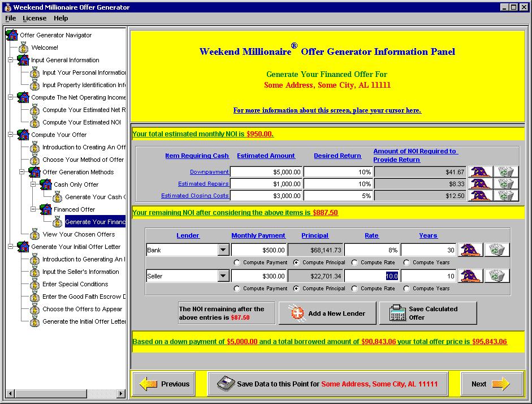Viewport: 532px width, 404px height.
Task: Click the Offer Generator Navigator house icon
Action: (x=12, y=35)
